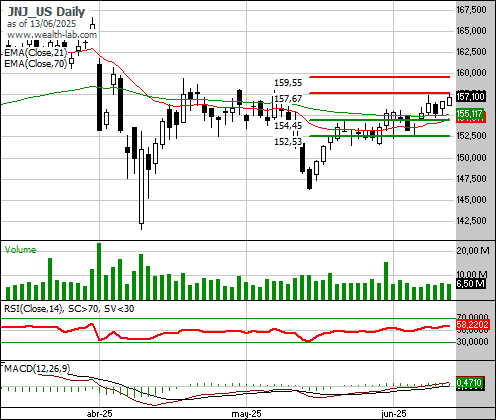Image resolution: width=496 pixels, height=420 pixels.
Task: Click the 154,45 support level label
Action: click(x=288, y=126)
